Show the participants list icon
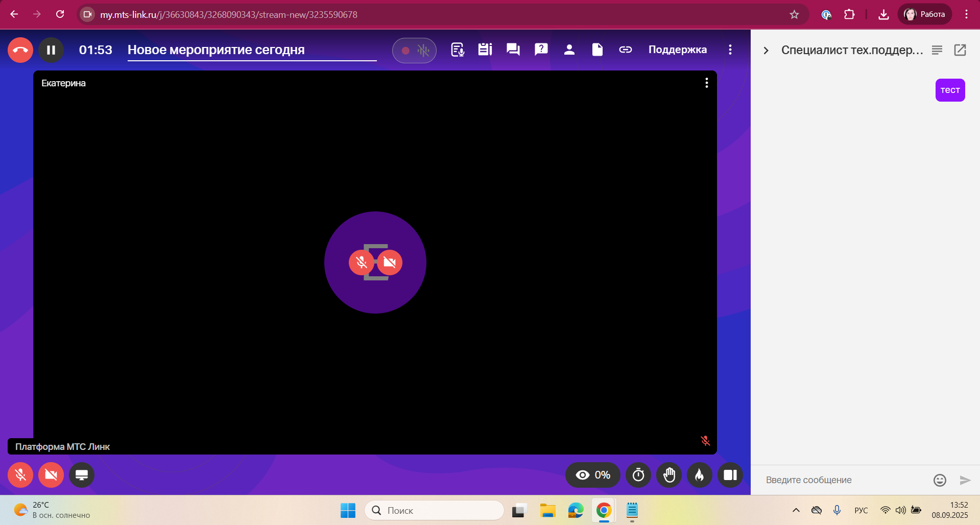 [x=569, y=50]
